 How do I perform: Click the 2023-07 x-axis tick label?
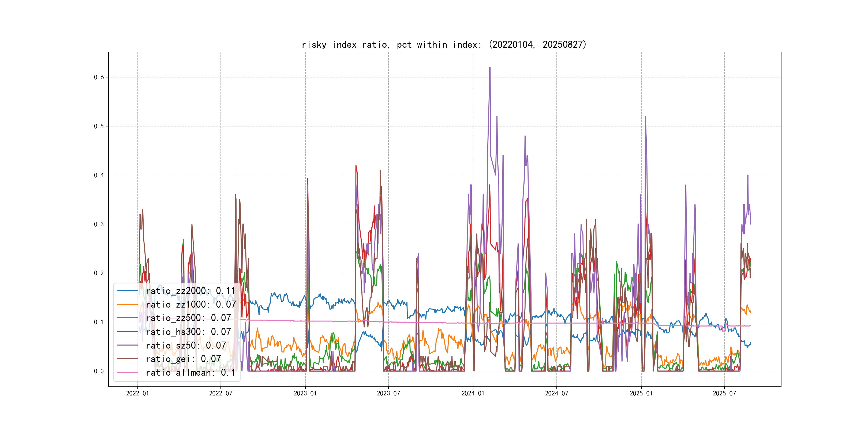tap(388, 393)
